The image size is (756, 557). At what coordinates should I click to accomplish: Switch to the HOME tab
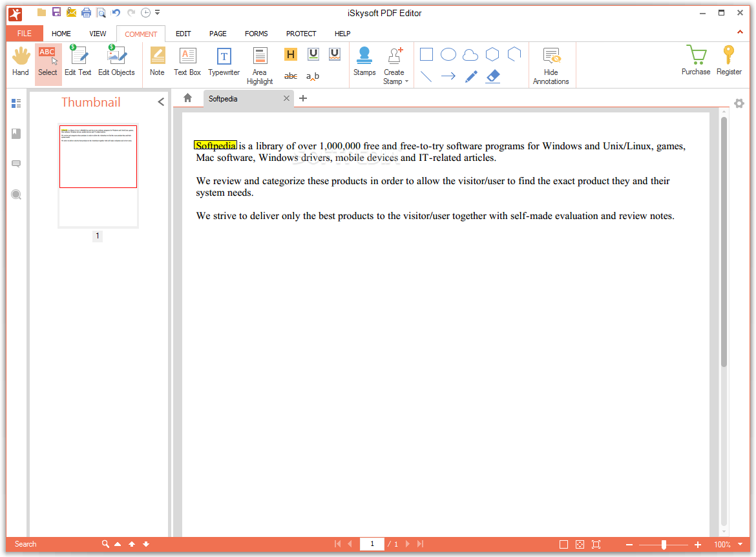61,34
